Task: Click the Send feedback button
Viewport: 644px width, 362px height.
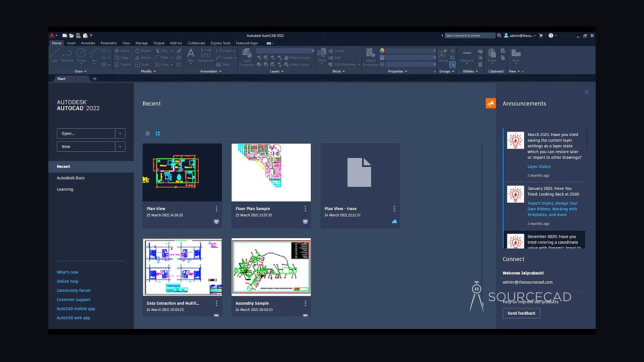Action: [521, 313]
